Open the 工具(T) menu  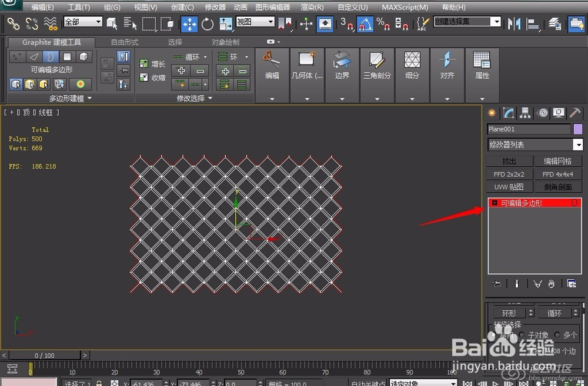tap(79, 7)
